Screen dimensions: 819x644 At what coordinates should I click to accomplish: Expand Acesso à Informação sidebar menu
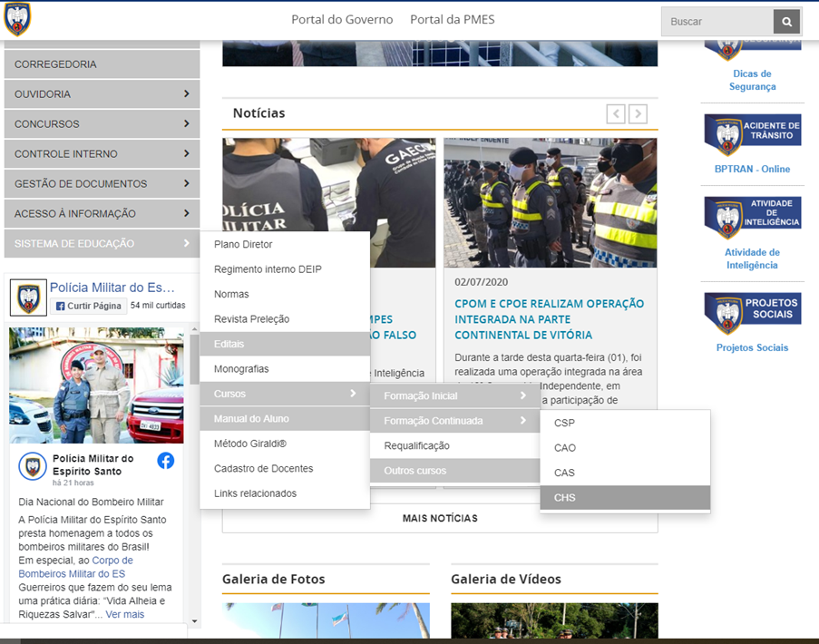coord(102,214)
